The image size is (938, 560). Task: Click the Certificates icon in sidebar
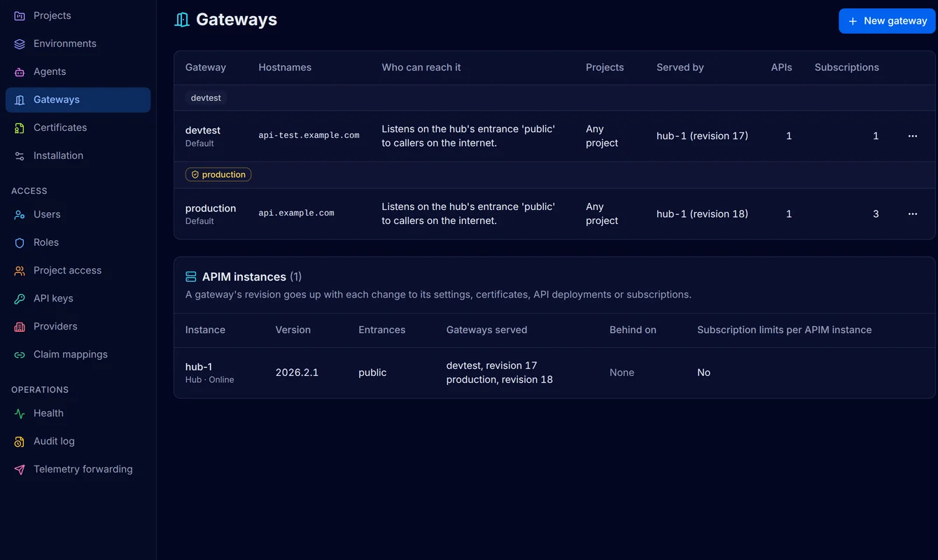coord(20,127)
